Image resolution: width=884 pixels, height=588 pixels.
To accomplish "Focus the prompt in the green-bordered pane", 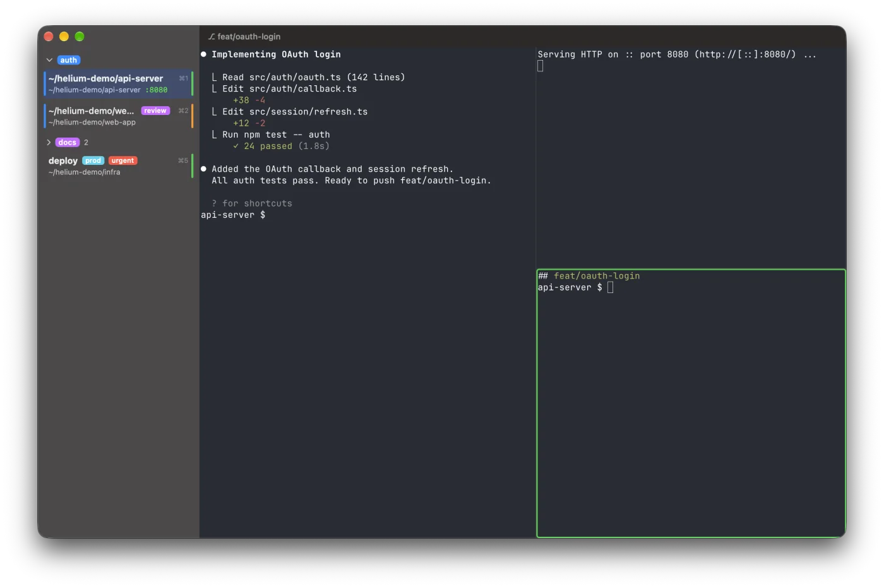I will click(575, 287).
